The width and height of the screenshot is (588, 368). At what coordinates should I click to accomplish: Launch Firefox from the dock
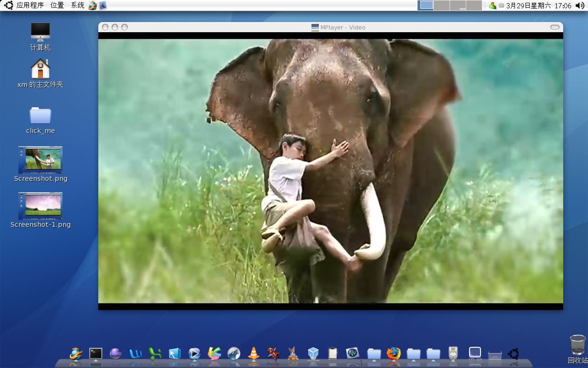pos(394,353)
